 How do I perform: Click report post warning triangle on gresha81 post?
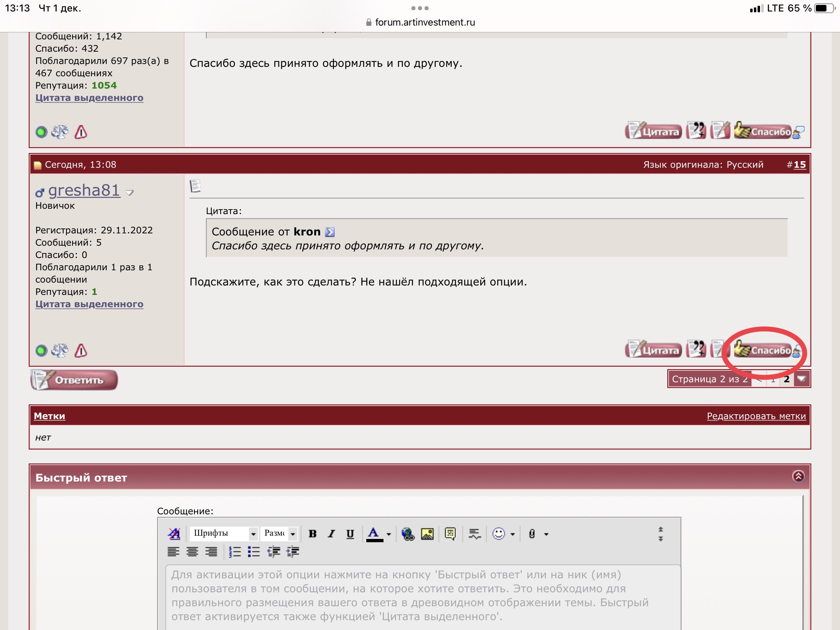pos(81,351)
